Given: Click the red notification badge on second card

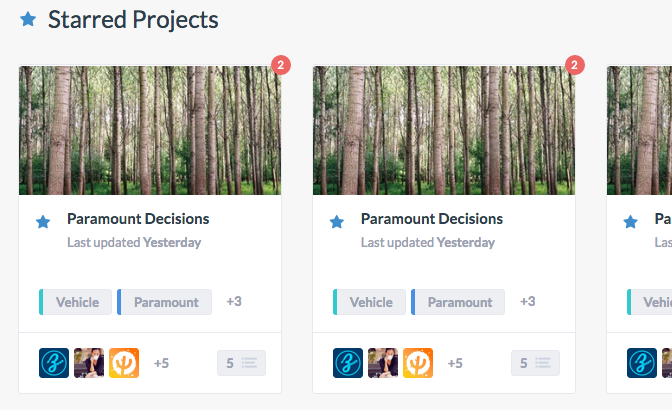Looking at the screenshot, I should 574,66.
